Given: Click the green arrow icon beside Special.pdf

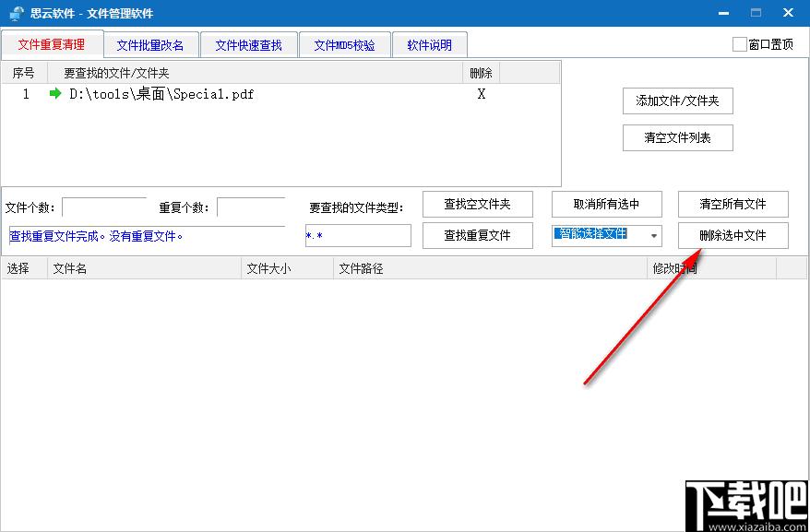Looking at the screenshot, I should tap(55, 94).
